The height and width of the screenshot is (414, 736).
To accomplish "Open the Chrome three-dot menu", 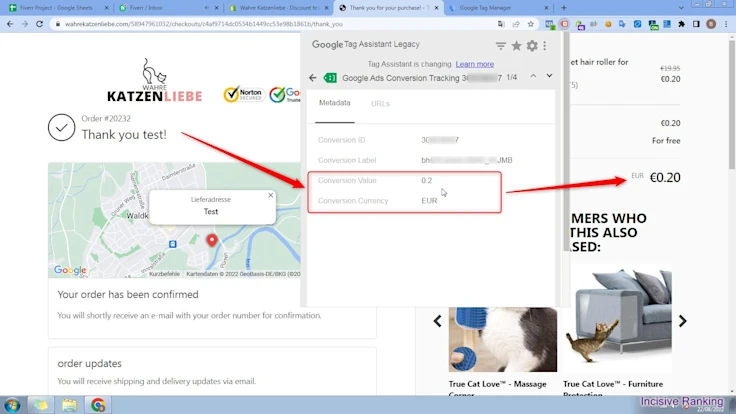I will 726,24.
